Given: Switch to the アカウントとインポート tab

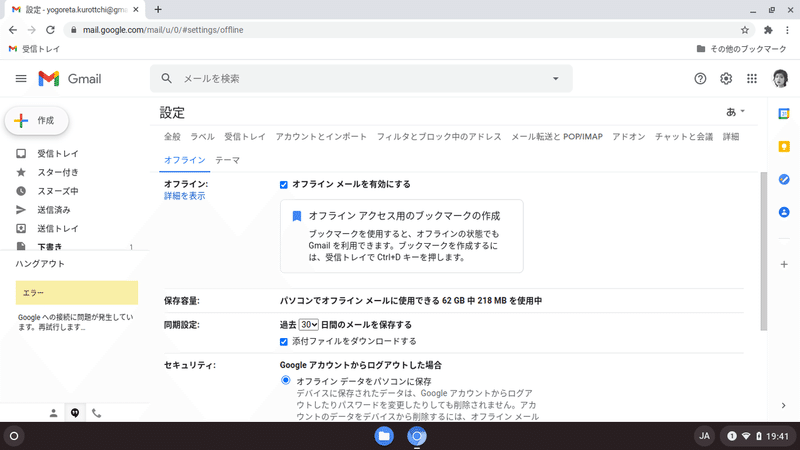Looking at the screenshot, I should (x=321, y=137).
